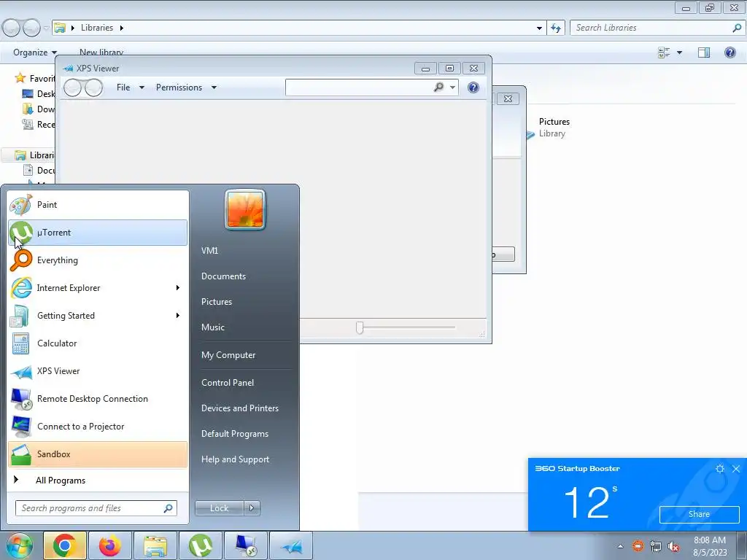Open Remote Desktop Connection
Viewport: 747px width, 560px height.
pyautogui.click(x=98, y=399)
